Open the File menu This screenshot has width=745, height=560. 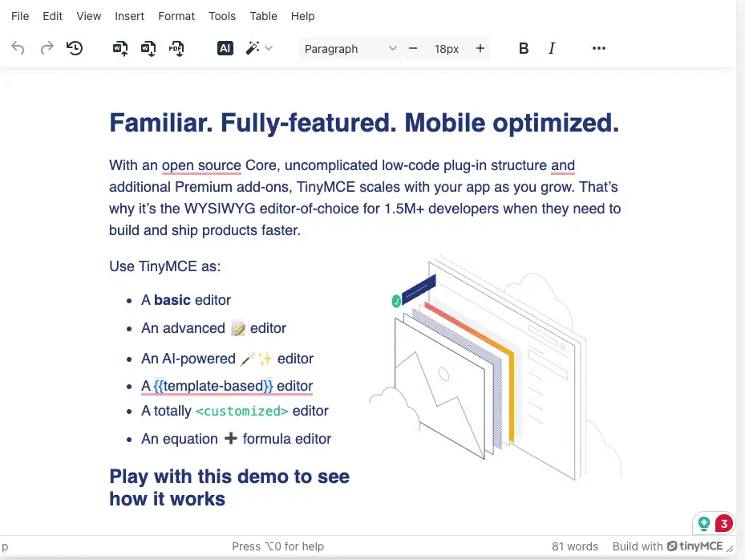(x=20, y=16)
